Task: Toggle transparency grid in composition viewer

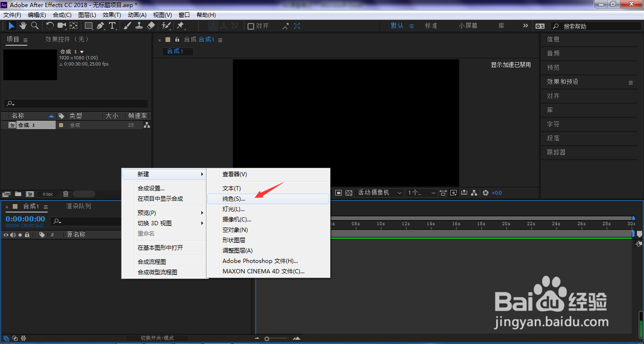Action: [349, 193]
